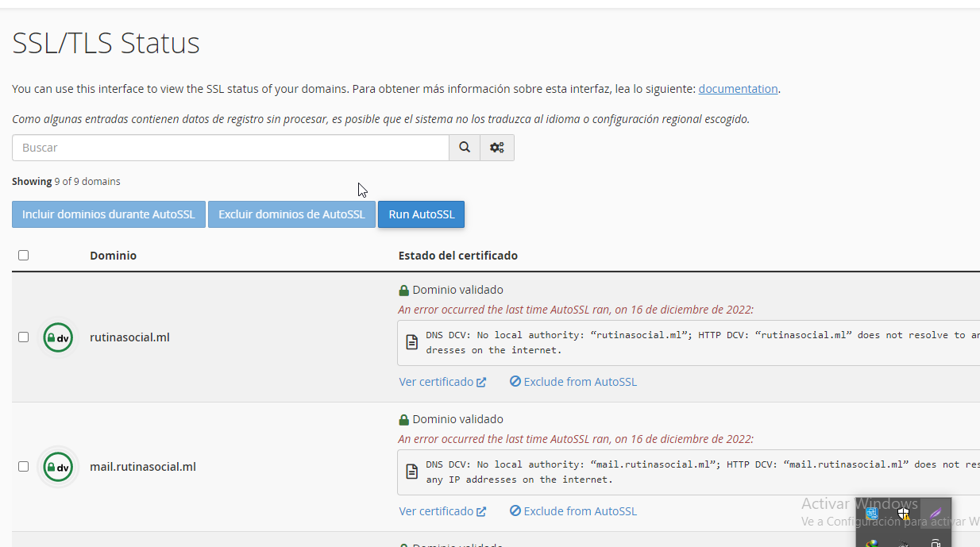The image size is (980, 547).
Task: Open Ver certificado for rutinasocial.ml
Action: (442, 382)
